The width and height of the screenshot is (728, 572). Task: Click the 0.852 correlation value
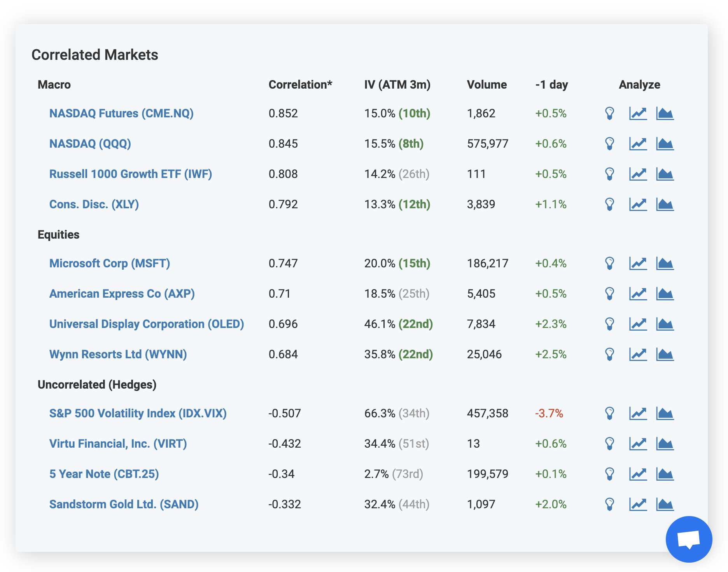pos(283,113)
